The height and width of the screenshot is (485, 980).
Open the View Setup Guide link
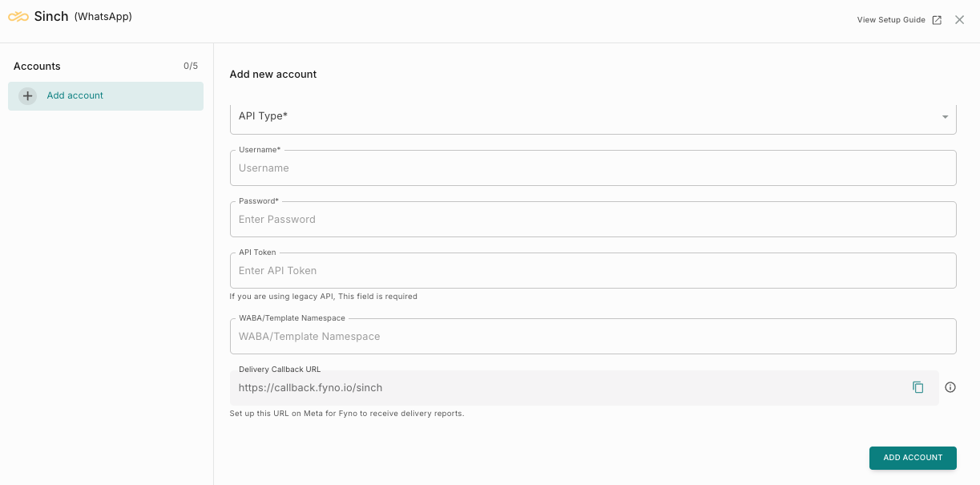890,20
